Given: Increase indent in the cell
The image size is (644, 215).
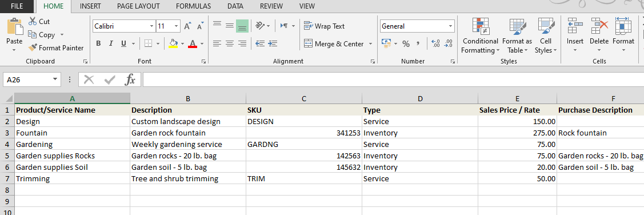Looking at the screenshot, I should point(273,43).
